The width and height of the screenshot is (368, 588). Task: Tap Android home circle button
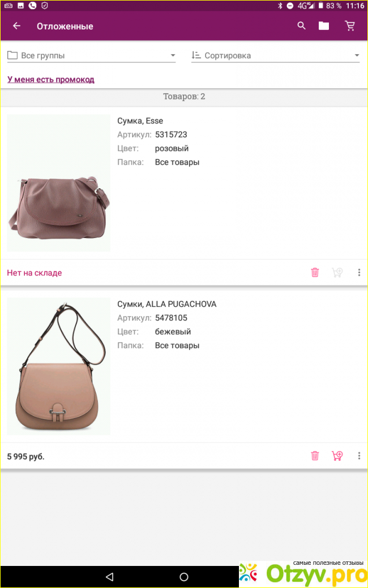(184, 576)
